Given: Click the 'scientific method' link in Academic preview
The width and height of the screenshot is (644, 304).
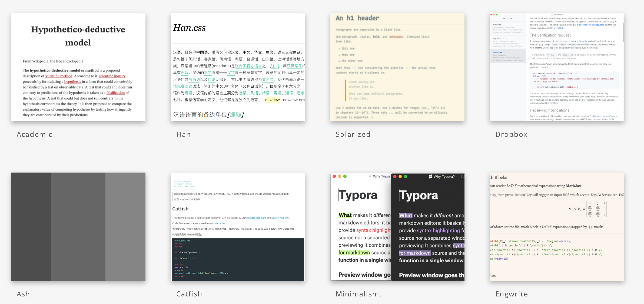Looking at the screenshot, I should [x=59, y=76].
